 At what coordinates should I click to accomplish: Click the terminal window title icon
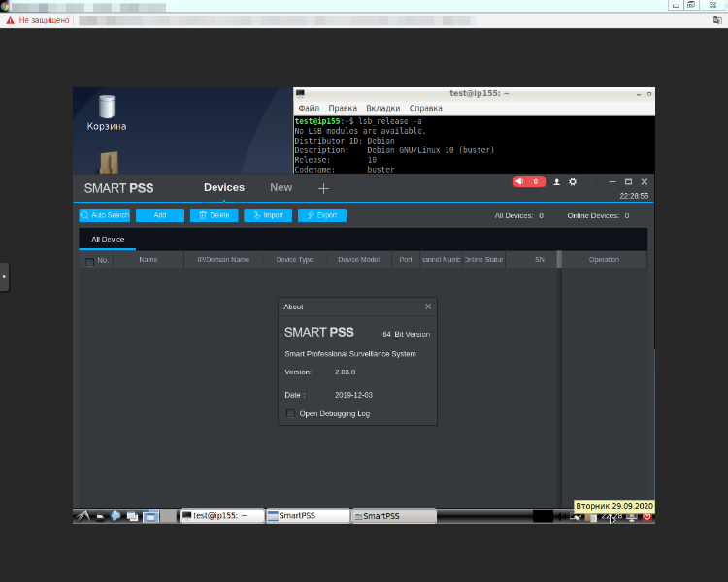coord(300,93)
